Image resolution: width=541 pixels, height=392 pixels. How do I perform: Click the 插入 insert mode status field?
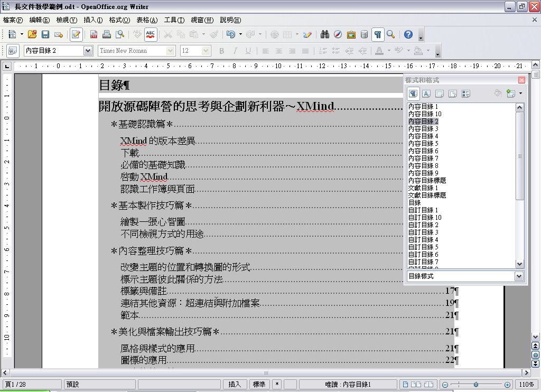point(235,384)
